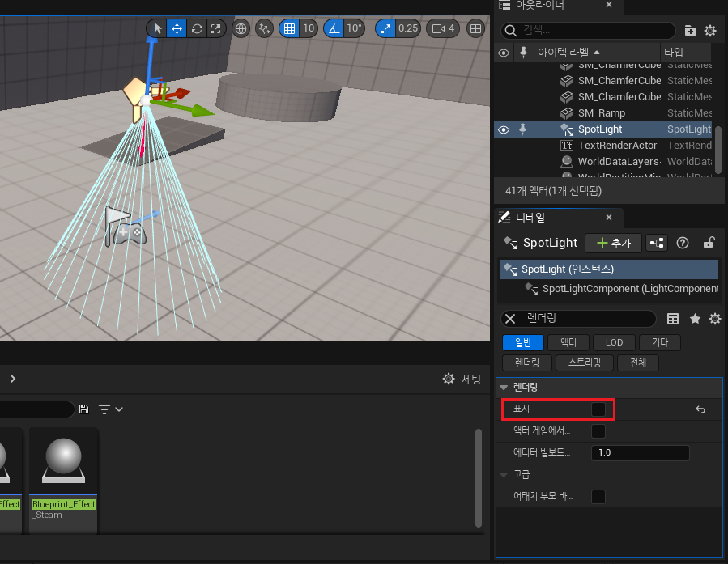
Task: Click the pin column header in Outliner
Action: [523, 53]
